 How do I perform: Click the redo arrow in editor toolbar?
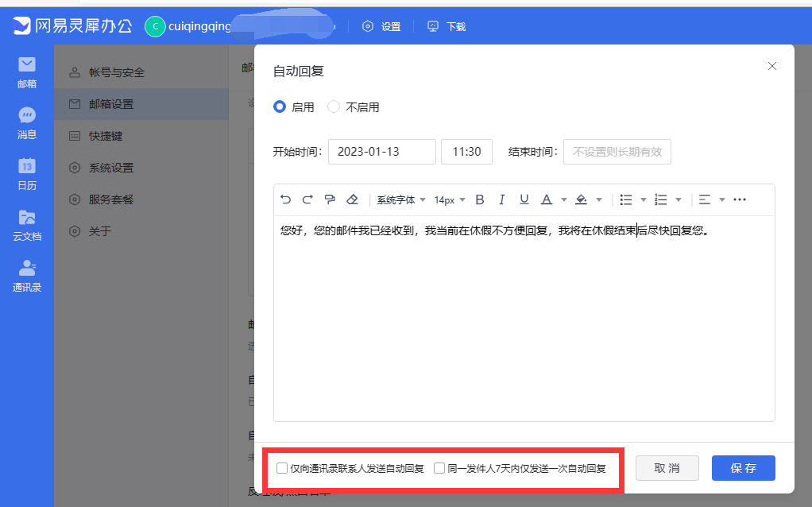pyautogui.click(x=307, y=199)
